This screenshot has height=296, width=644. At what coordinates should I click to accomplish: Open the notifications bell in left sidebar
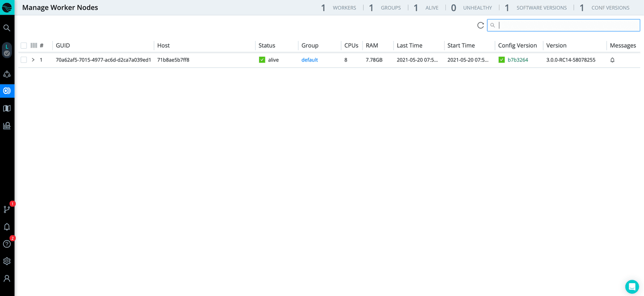(7, 227)
